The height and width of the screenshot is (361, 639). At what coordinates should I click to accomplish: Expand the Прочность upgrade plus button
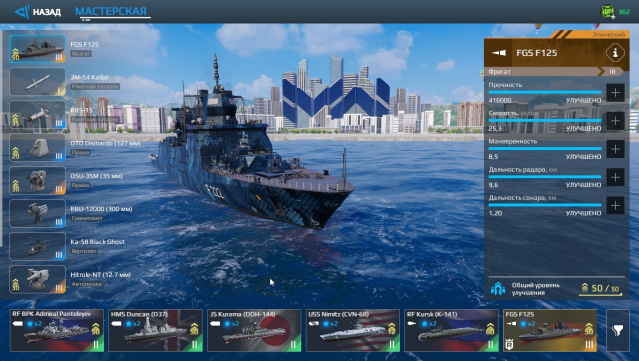pos(615,92)
